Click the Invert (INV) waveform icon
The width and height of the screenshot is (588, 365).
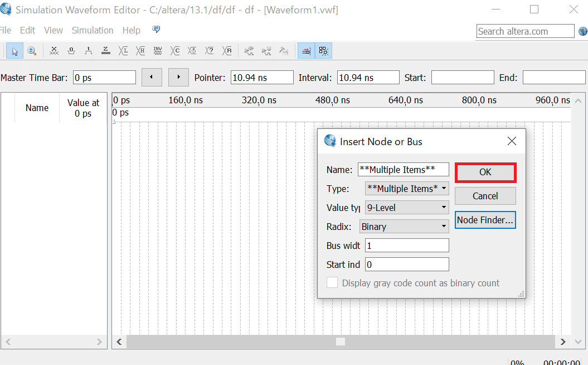pyautogui.click(x=158, y=51)
